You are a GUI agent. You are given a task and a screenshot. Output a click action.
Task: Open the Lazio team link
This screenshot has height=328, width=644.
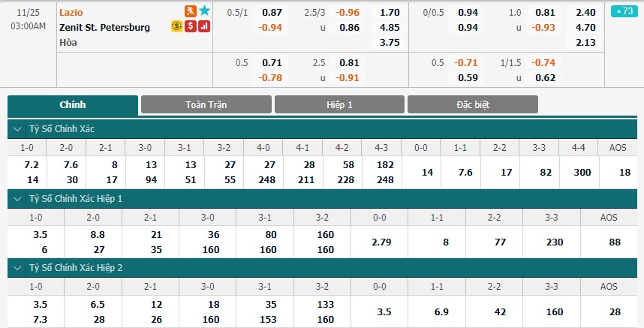coord(71,12)
